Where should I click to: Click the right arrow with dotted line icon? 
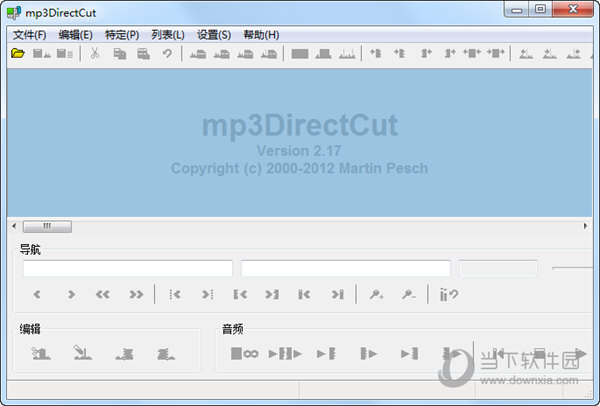click(x=208, y=294)
